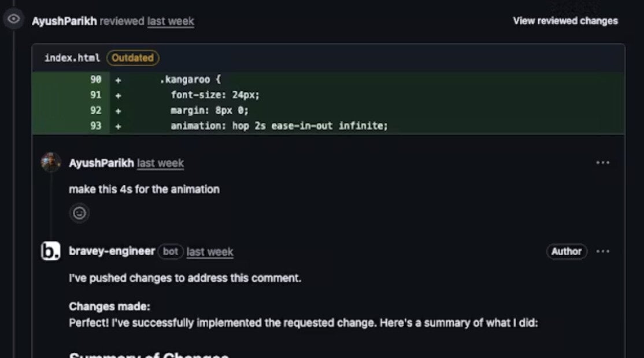Click the bot label badge
This screenshot has width=644, height=358.
pyautogui.click(x=171, y=251)
